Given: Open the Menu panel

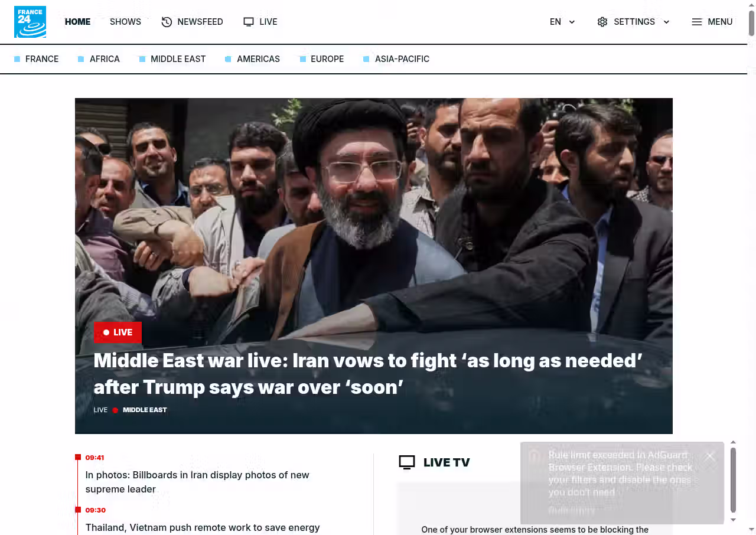Looking at the screenshot, I should point(712,22).
